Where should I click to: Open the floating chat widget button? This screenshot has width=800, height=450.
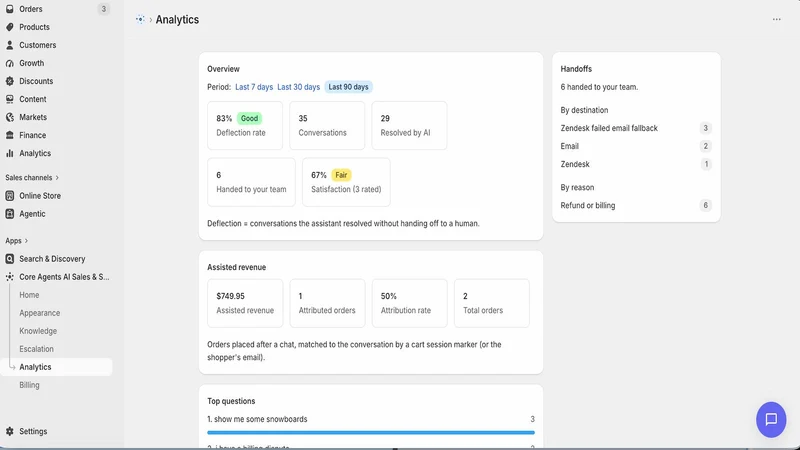click(771, 419)
